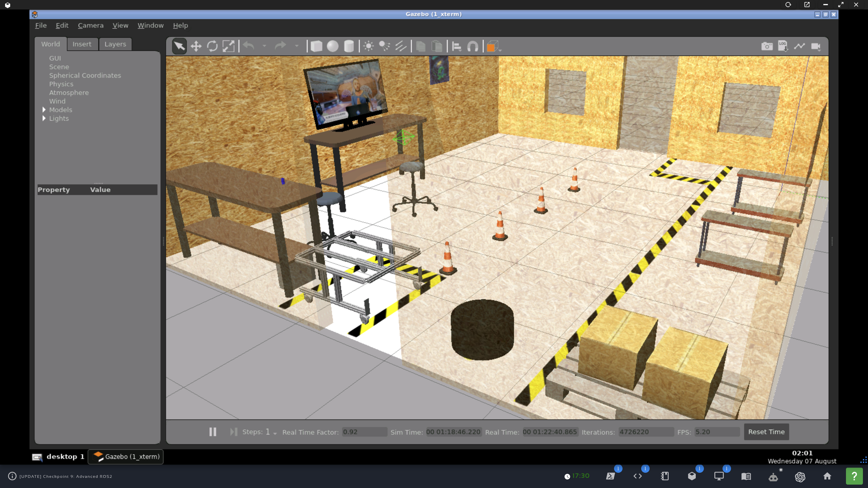Click the video record icon
This screenshot has height=488, width=868.
coord(817,46)
